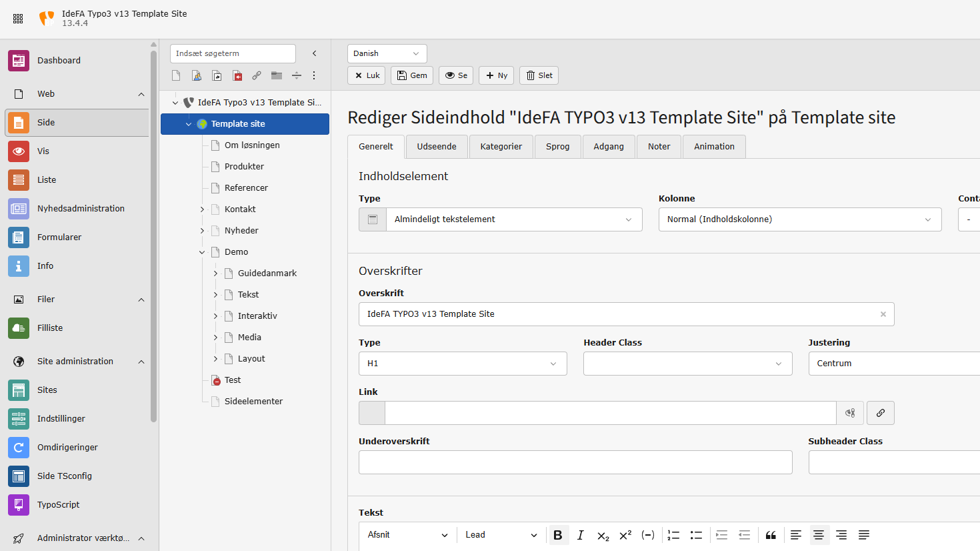Viewport: 980px width, 551px height.
Task: Open the page tree three-dot options menu
Action: pyautogui.click(x=314, y=75)
